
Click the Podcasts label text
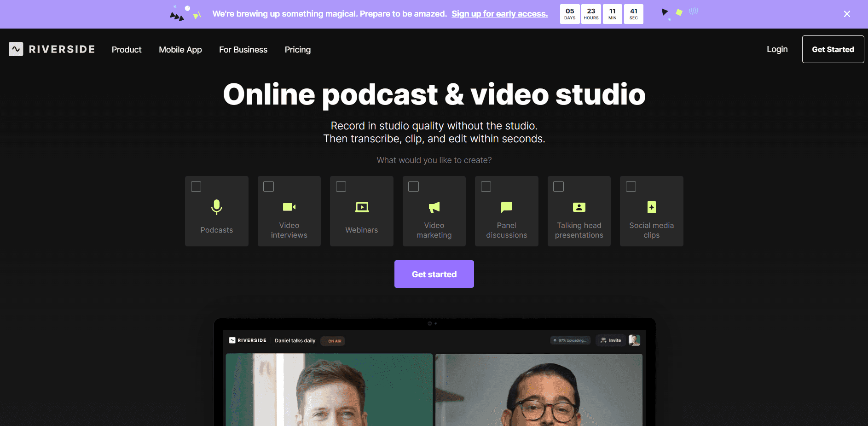tap(217, 230)
